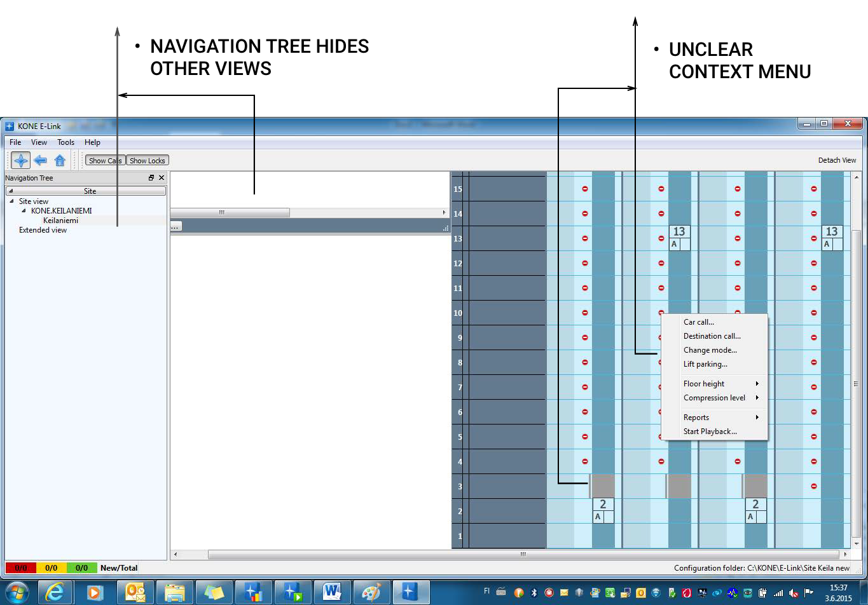The height and width of the screenshot is (605, 868).
Task: Collapse the Site view tree node
Action: tap(11, 201)
